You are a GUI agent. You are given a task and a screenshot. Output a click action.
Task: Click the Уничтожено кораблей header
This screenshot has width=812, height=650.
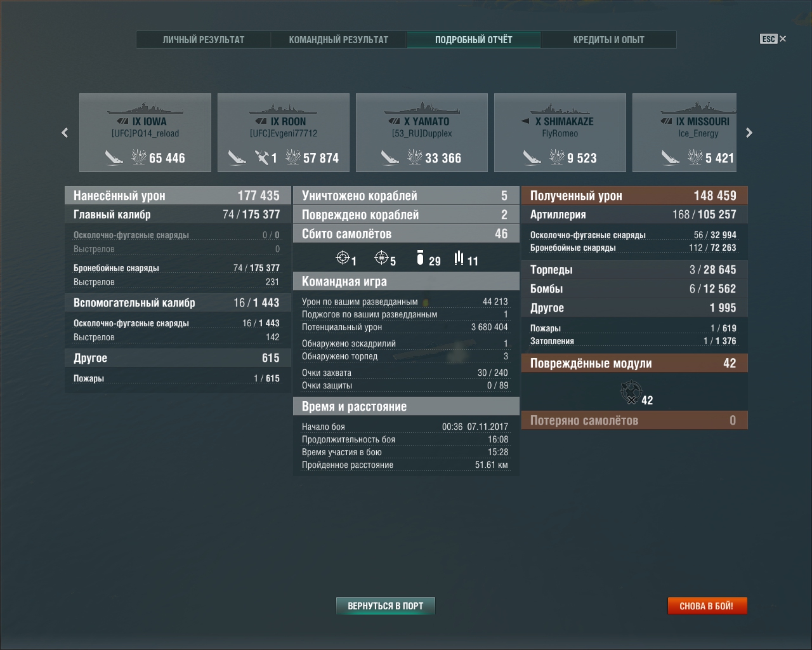click(406, 196)
